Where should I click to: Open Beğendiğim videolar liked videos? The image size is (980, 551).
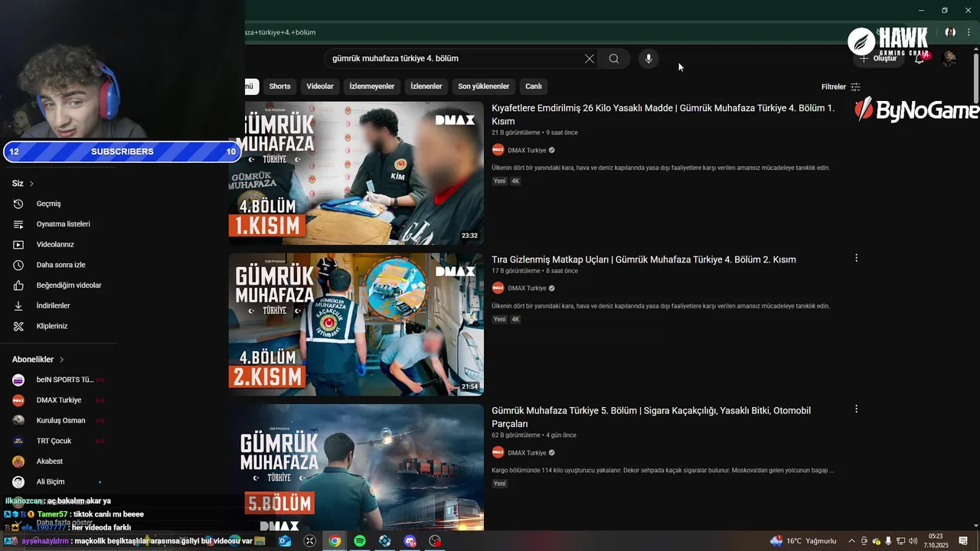[x=69, y=285]
